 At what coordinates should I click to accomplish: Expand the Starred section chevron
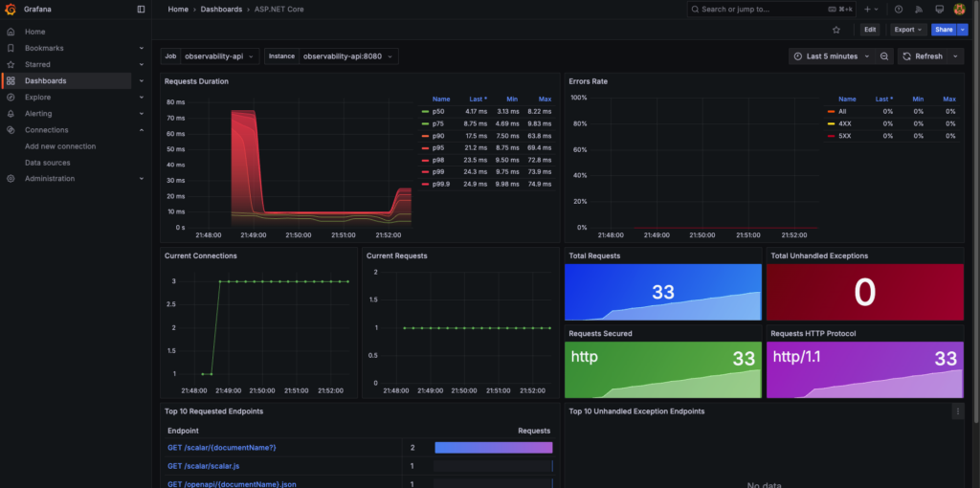(142, 64)
